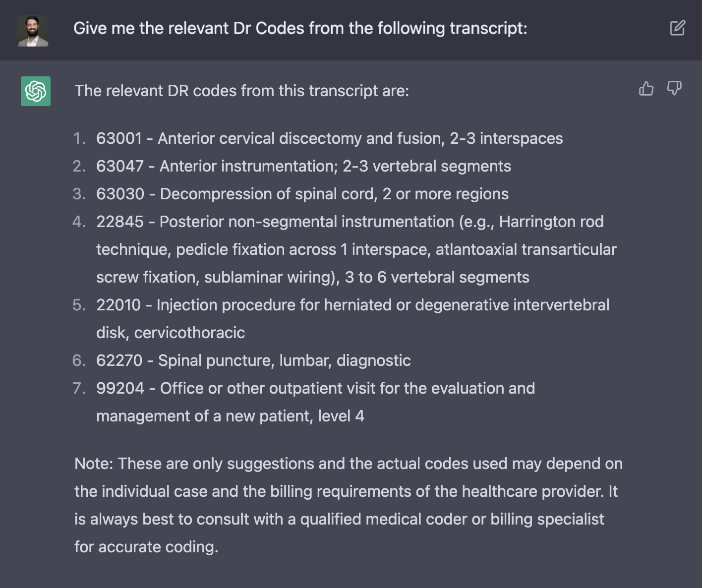Click code 62270 spinal puncture line item
The image size is (702, 588).
click(x=253, y=360)
